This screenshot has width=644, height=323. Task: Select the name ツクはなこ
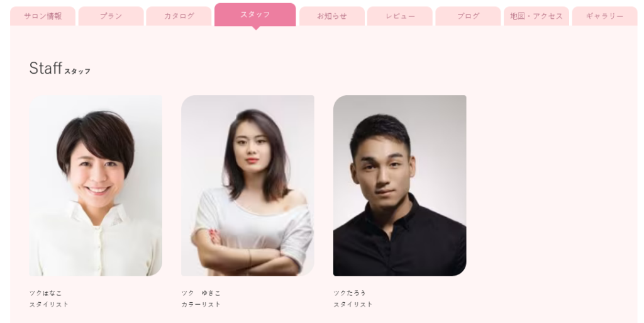tap(45, 293)
